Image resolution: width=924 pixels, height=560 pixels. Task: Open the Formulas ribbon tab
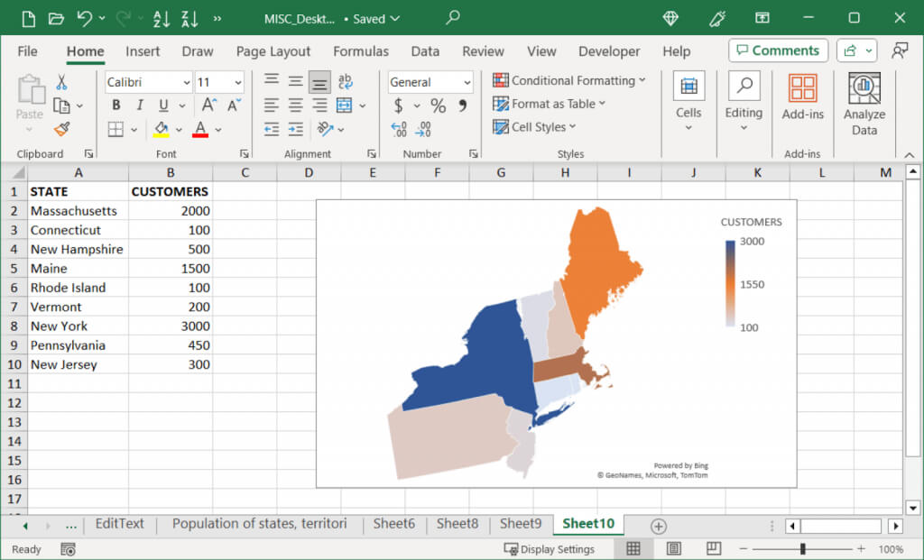pos(360,51)
